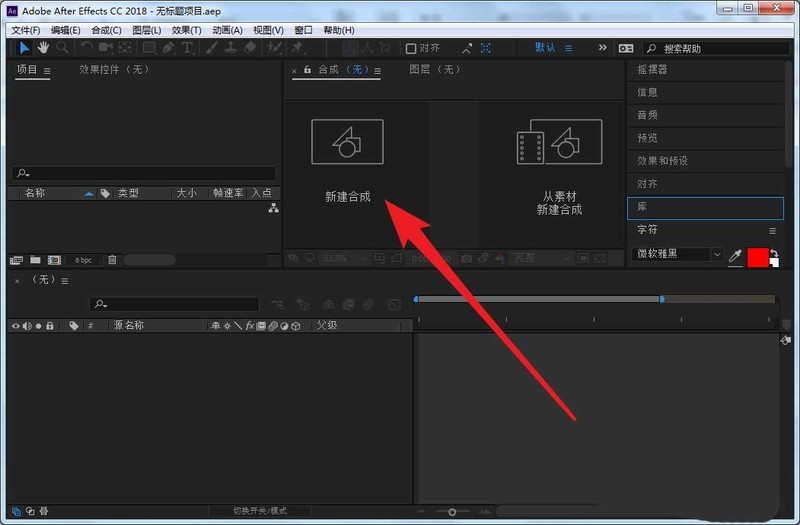This screenshot has height=525, width=800.
Task: Click the snap-to-edges extend icon beside 对齐
Action: tap(467, 48)
